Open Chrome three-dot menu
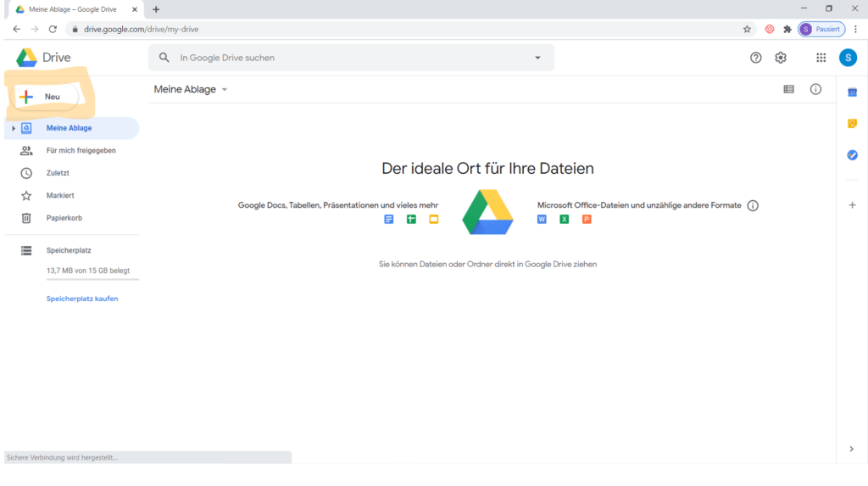Image resolution: width=868 pixels, height=486 pixels. pyautogui.click(x=855, y=30)
